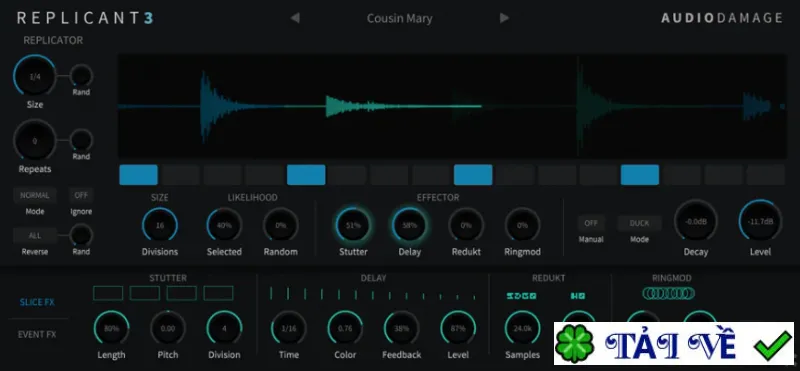Click the Redukt sample-rate digit display icon
Screen dimensions: 800x371
[x=522, y=296]
